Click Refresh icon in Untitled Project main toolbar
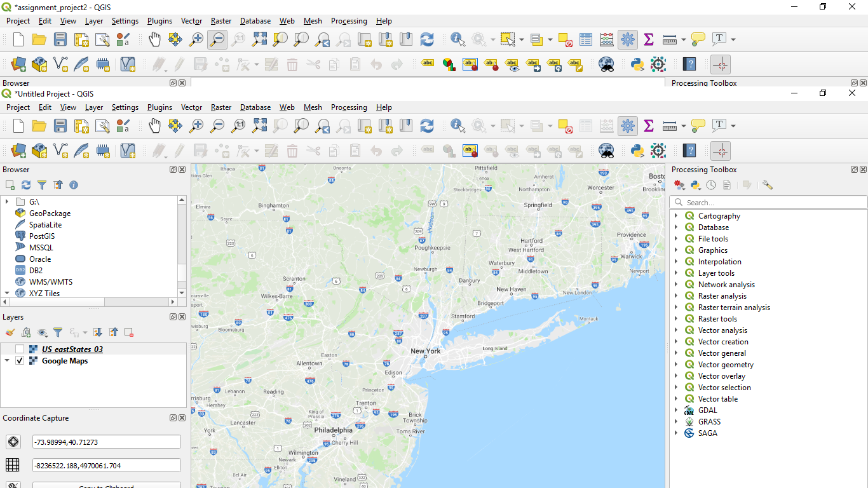 tap(427, 126)
